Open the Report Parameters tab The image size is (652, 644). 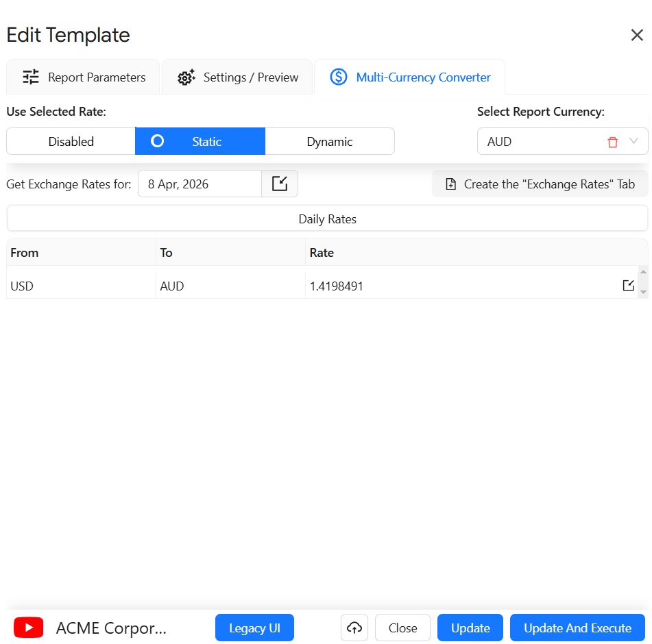coord(84,77)
